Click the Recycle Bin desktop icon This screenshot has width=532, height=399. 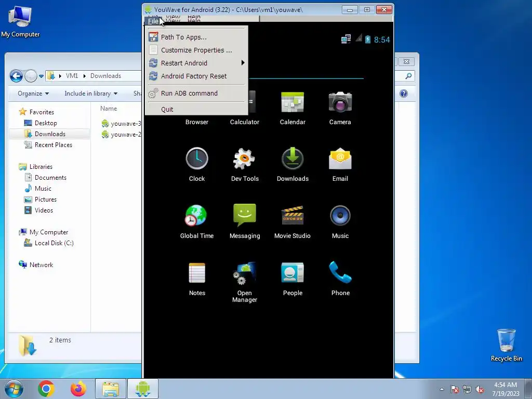pos(506,345)
